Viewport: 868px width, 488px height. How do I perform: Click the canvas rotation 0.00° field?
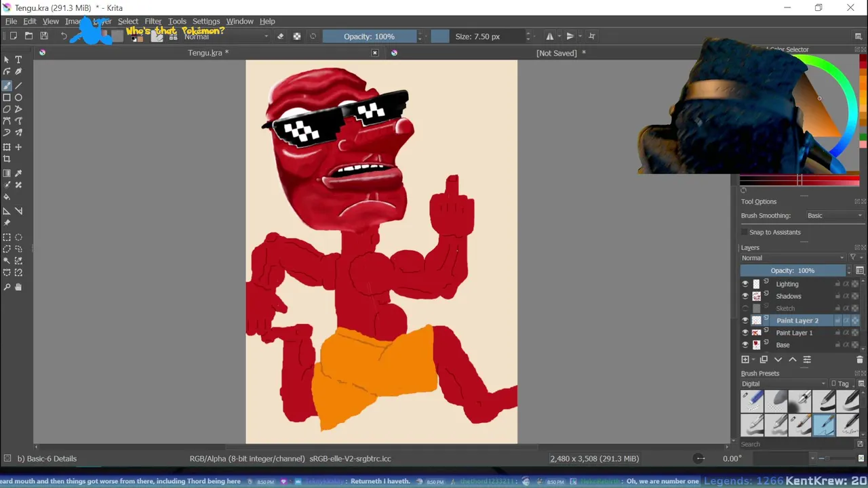[732, 458]
